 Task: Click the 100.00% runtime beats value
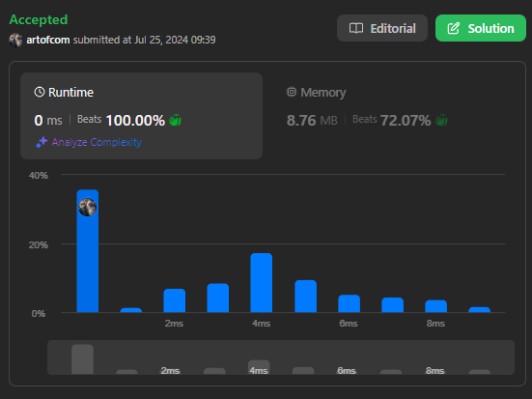[135, 120]
